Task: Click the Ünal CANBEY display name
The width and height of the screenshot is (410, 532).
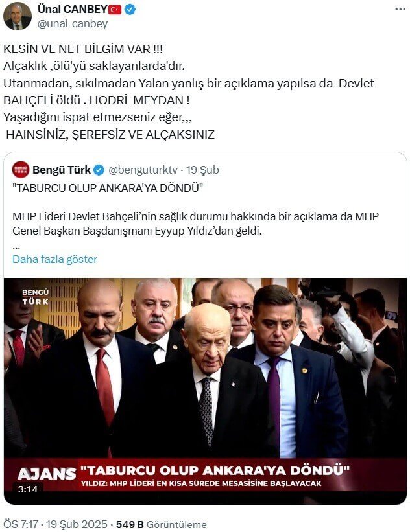Action: point(73,10)
